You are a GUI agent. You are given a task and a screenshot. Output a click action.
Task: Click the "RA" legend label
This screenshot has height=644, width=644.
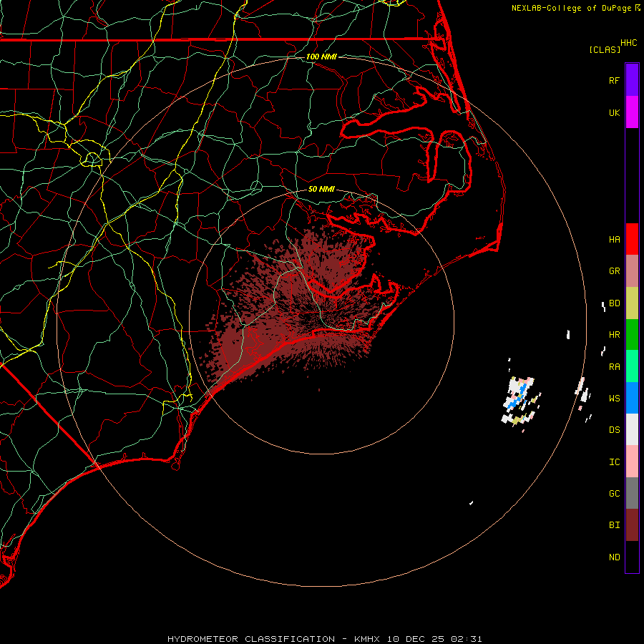point(614,367)
